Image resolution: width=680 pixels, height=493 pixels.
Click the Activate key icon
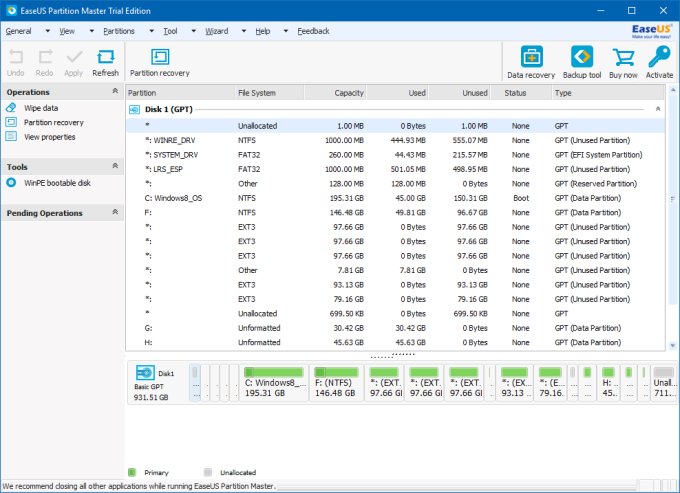pos(659,62)
